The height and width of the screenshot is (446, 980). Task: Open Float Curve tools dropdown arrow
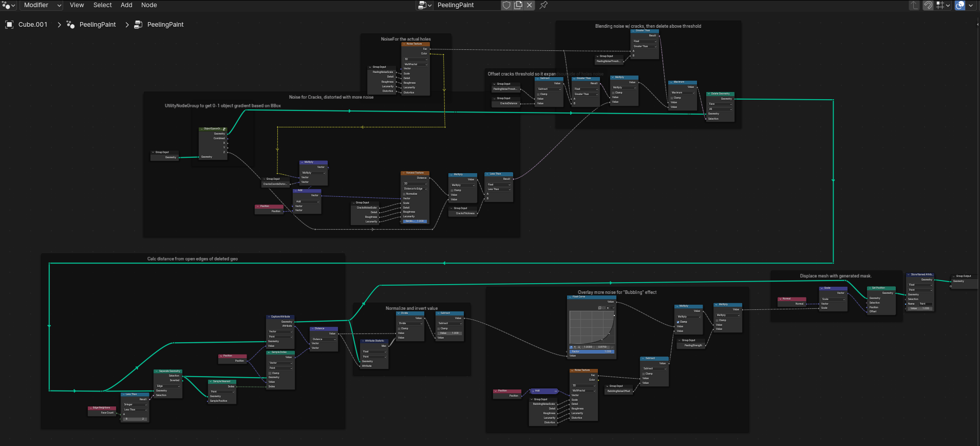click(613, 308)
